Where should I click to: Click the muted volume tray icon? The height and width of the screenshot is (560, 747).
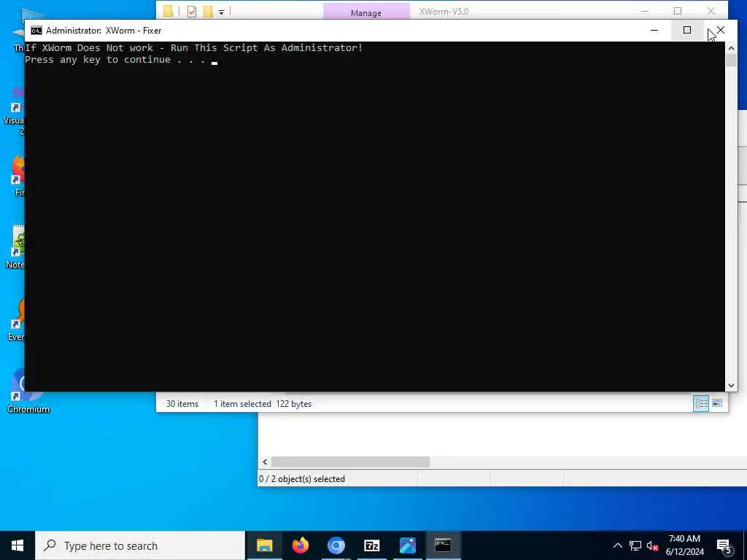[x=652, y=545]
